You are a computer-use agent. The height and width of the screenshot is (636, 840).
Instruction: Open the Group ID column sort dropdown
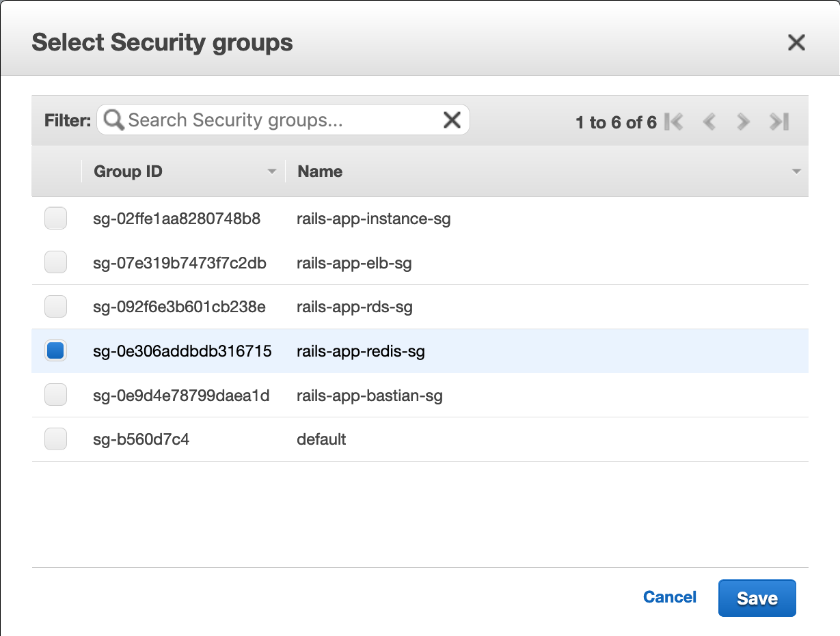(x=271, y=171)
